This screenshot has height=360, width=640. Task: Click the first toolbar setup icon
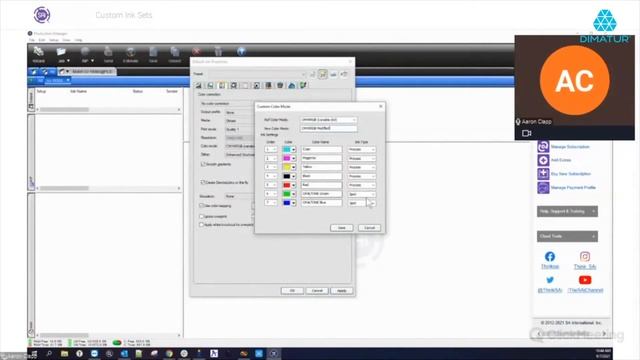click(x=39, y=52)
